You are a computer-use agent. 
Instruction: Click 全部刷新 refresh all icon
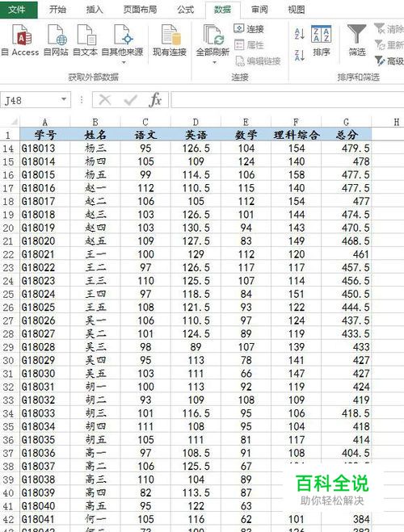[213, 35]
